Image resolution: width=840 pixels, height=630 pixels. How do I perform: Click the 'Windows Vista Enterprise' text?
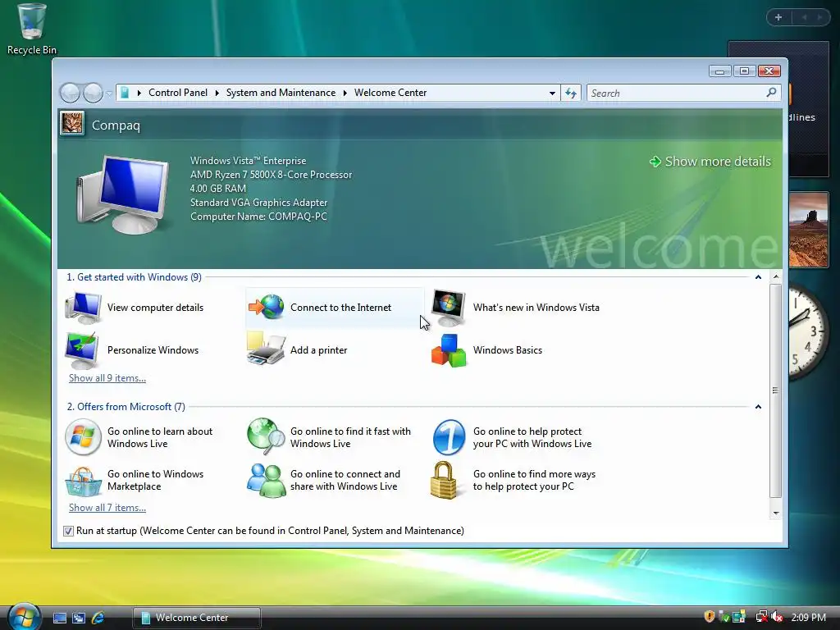pyautogui.click(x=248, y=161)
